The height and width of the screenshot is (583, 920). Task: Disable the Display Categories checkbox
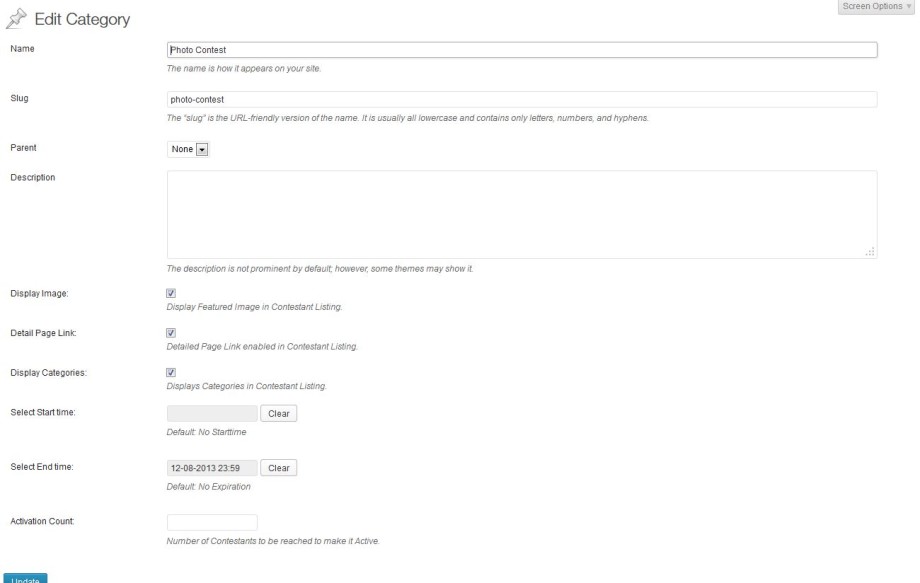(x=171, y=372)
